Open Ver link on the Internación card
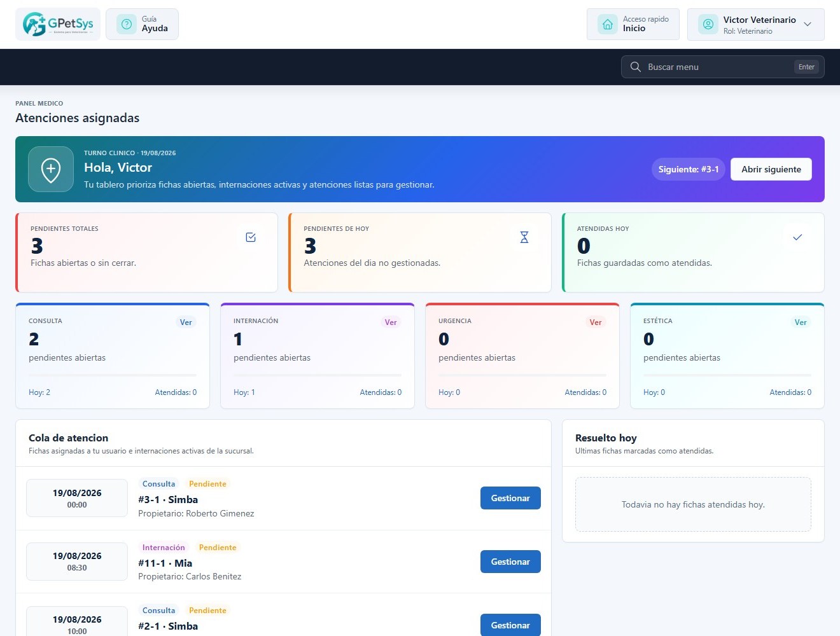This screenshot has height=636, width=840. pyautogui.click(x=391, y=322)
